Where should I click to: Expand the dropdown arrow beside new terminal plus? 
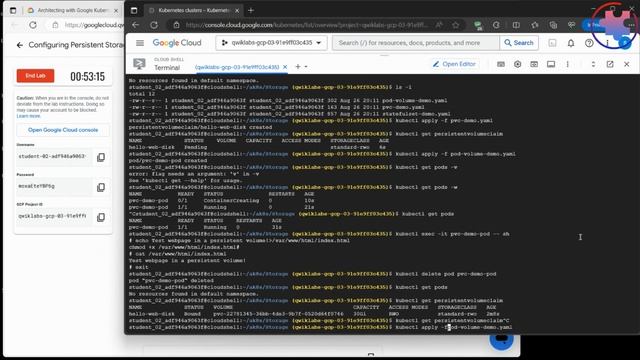pos(306,67)
